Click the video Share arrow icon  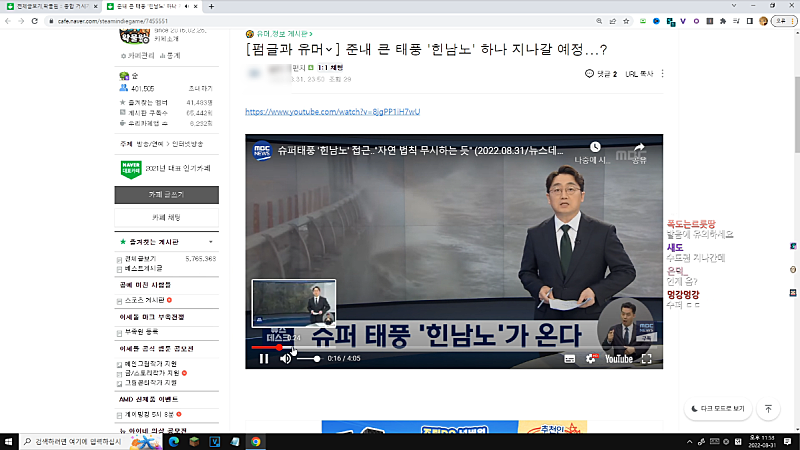click(640, 149)
